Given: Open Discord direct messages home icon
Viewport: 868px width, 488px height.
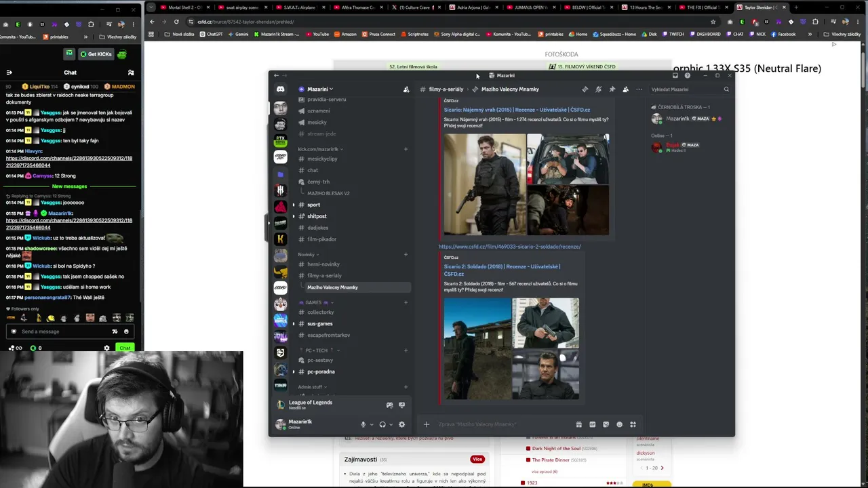Looking at the screenshot, I should coord(280,89).
